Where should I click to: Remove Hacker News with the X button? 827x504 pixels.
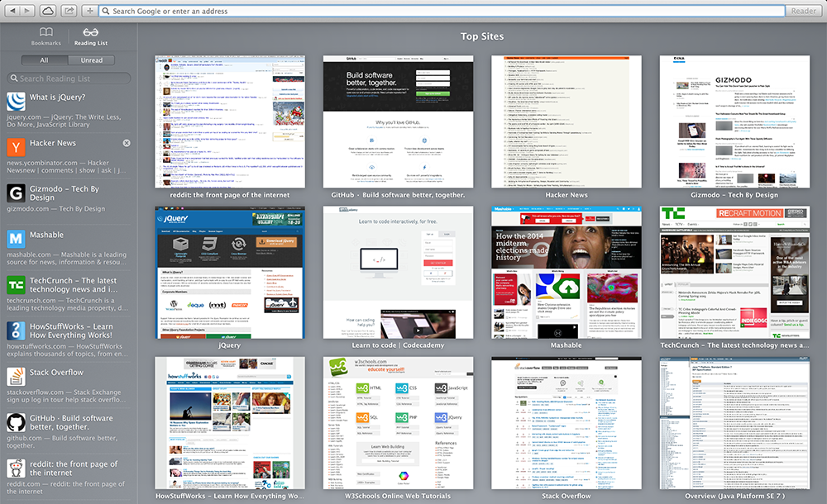(x=127, y=143)
